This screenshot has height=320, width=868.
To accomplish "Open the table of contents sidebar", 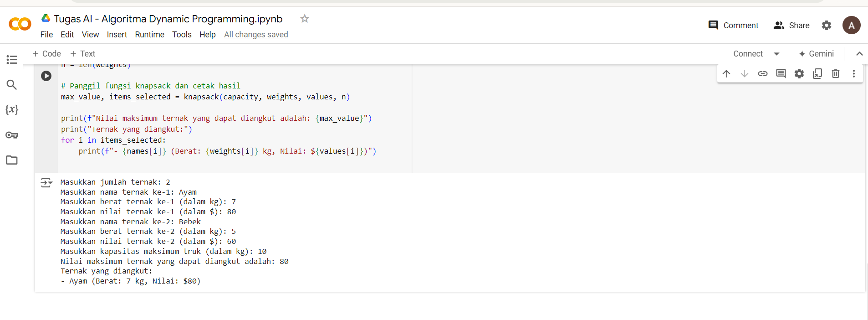I will pos(12,60).
